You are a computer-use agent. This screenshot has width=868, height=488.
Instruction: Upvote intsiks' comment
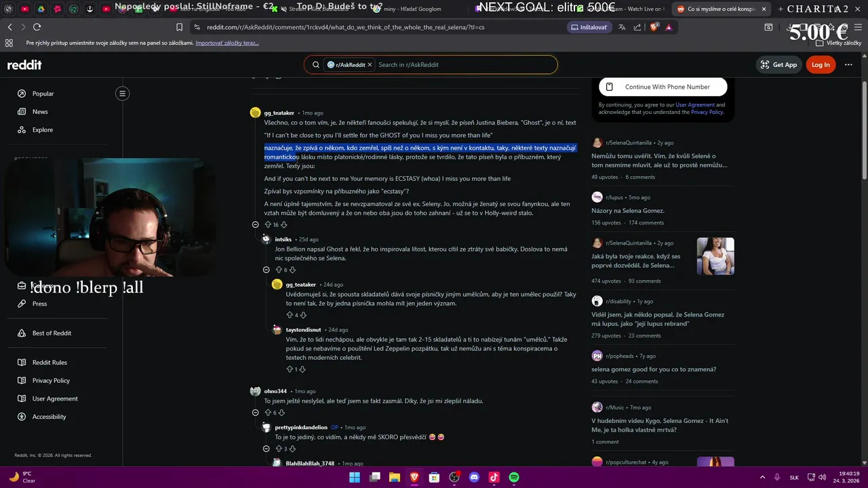point(279,270)
